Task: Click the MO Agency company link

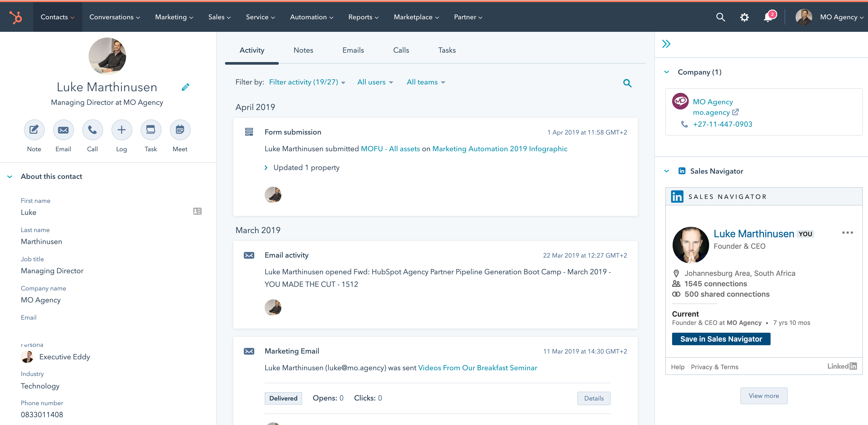Action: (x=713, y=102)
